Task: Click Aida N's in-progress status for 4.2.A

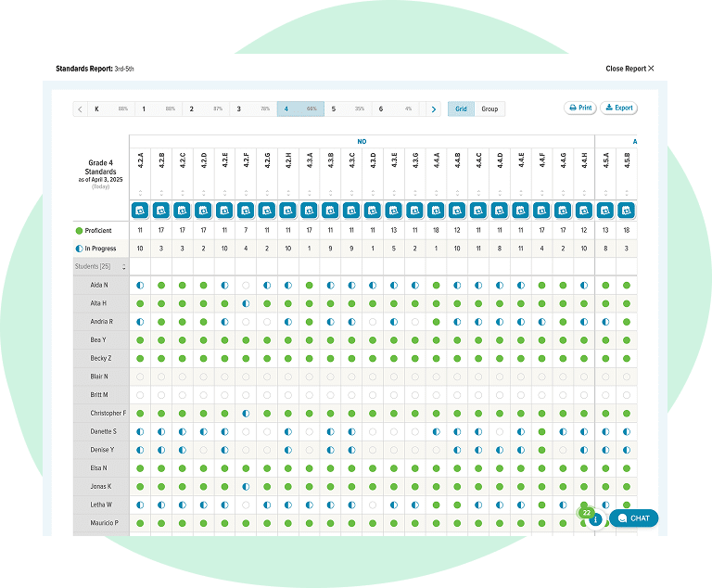Action: point(140,286)
